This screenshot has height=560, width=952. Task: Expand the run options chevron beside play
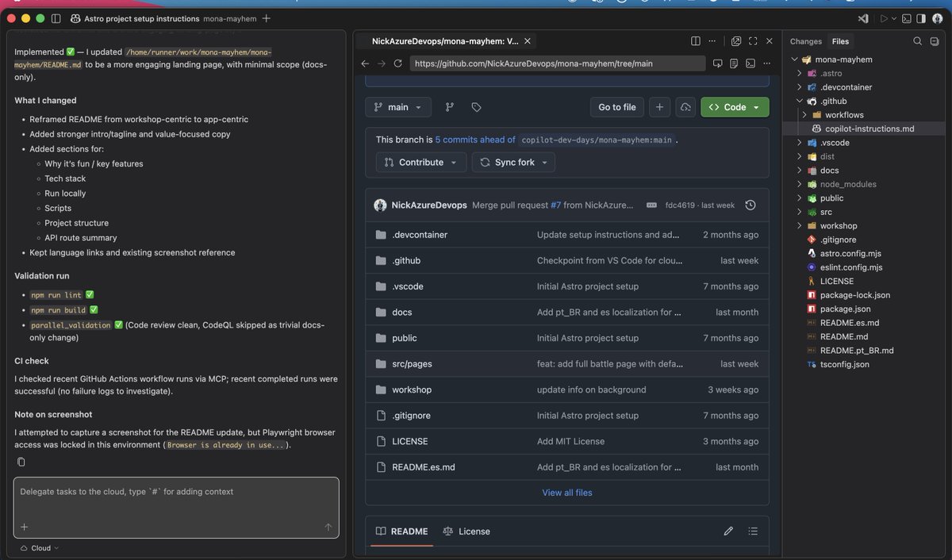pyautogui.click(x=894, y=18)
